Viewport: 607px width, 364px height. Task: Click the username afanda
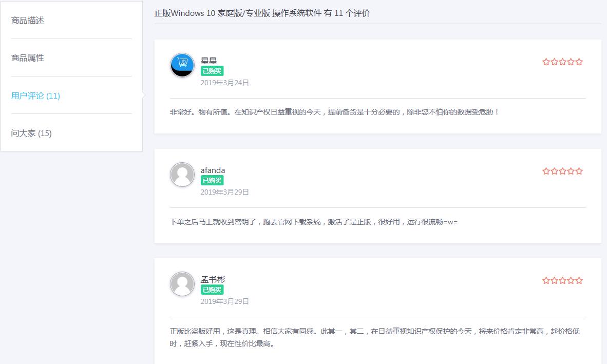[x=213, y=170]
